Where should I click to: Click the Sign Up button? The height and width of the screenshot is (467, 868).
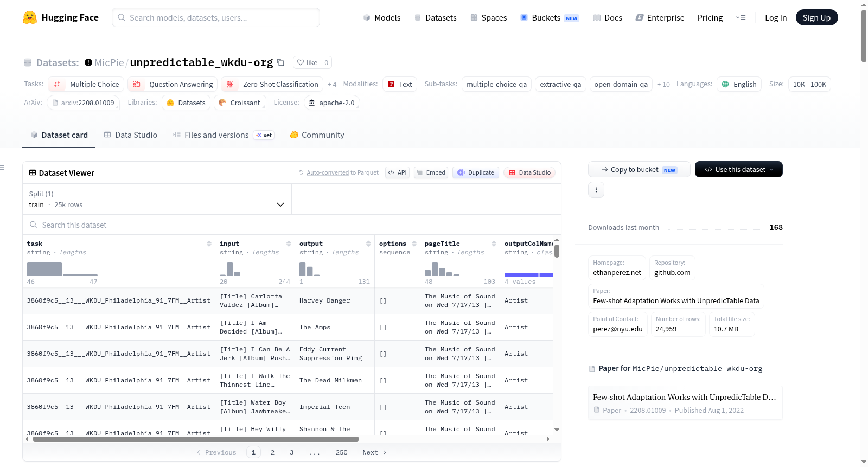pos(816,17)
